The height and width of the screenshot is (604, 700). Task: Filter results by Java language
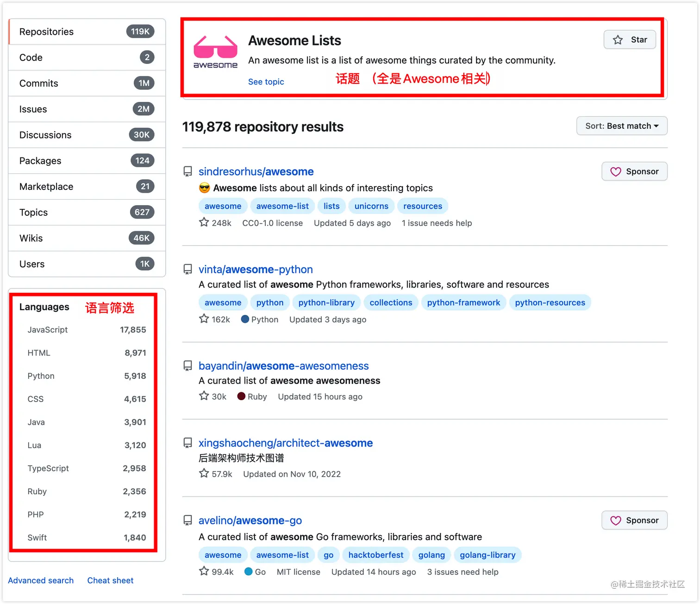87,422
